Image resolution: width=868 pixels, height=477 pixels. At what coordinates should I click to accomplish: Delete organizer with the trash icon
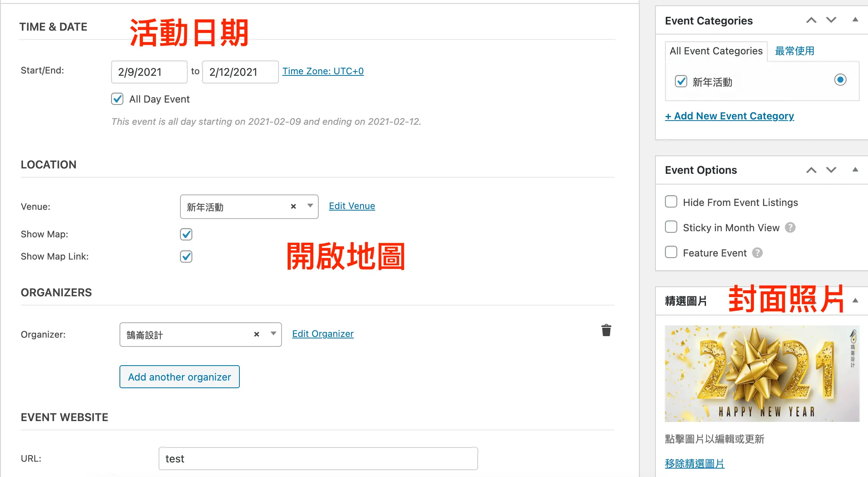606,330
